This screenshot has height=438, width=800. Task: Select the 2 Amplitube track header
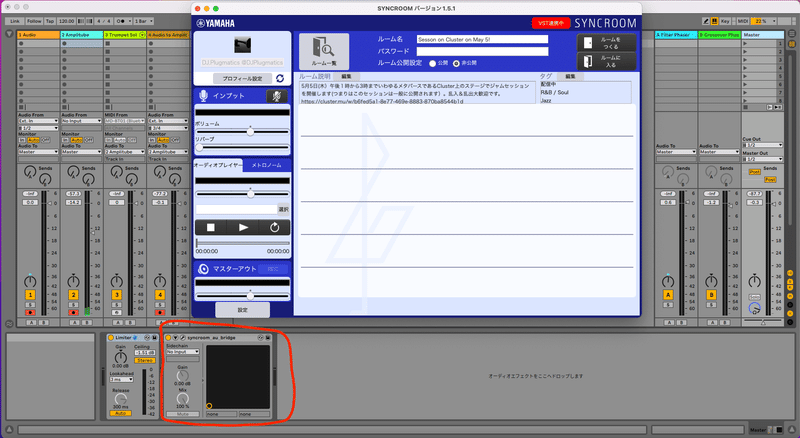coord(82,35)
